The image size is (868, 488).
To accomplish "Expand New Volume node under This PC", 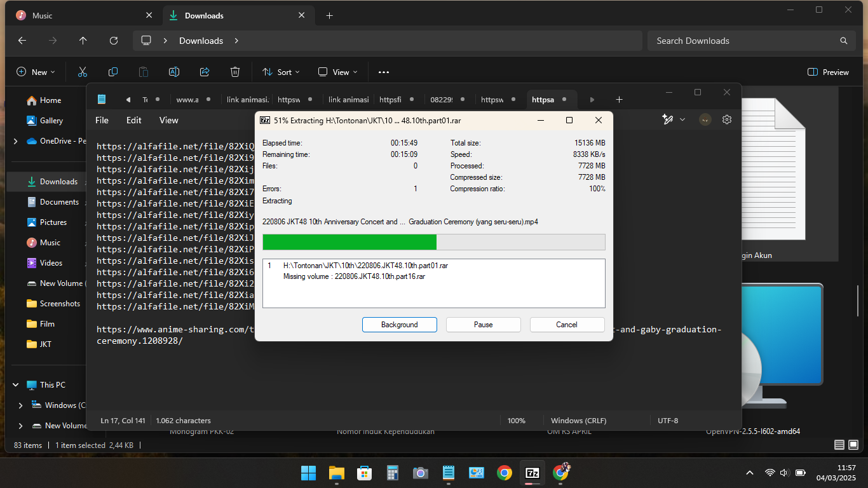I will coord(21,426).
